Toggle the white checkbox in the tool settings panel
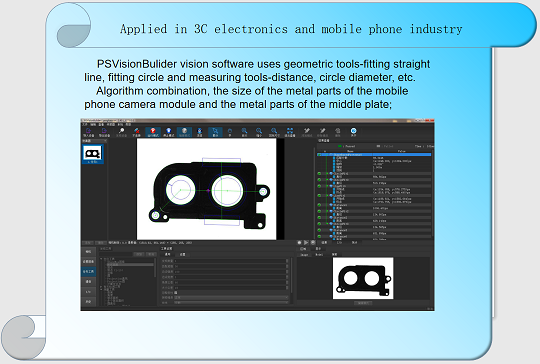This screenshot has width=540, height=364. pyautogui.click(x=175, y=293)
